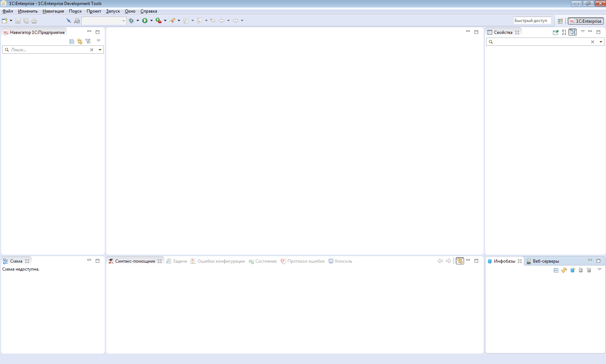Switch to the Задачи tab
Image resolution: width=606 pixels, height=364 pixels.
(x=177, y=261)
